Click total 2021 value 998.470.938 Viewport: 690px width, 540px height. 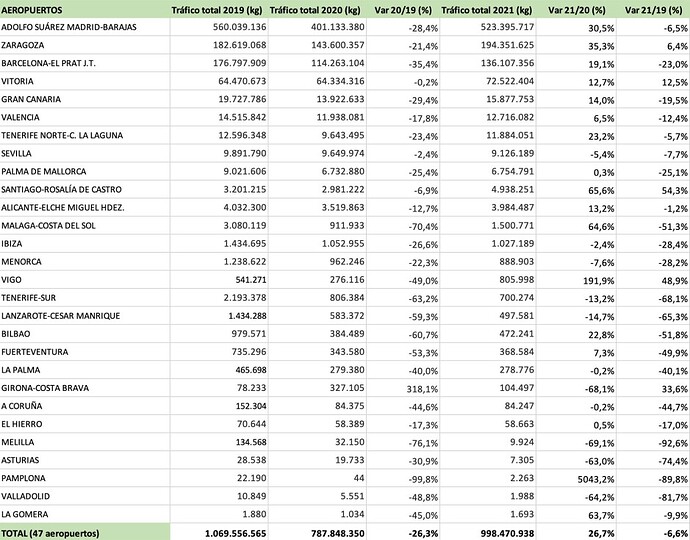tap(507, 533)
